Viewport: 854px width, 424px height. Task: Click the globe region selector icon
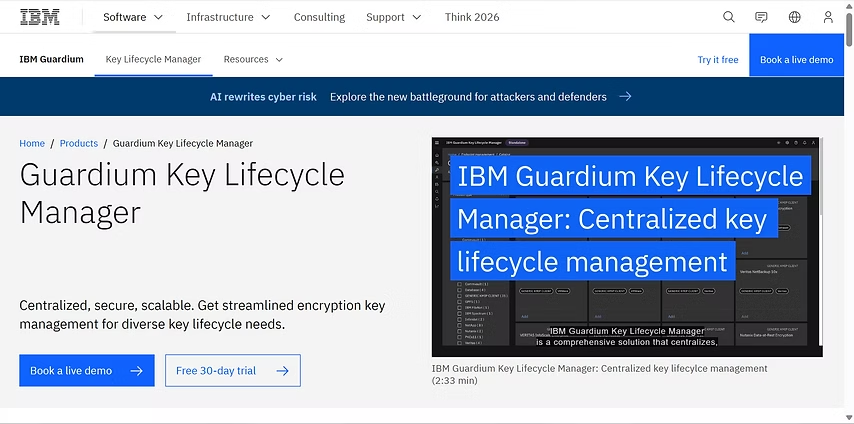click(795, 17)
